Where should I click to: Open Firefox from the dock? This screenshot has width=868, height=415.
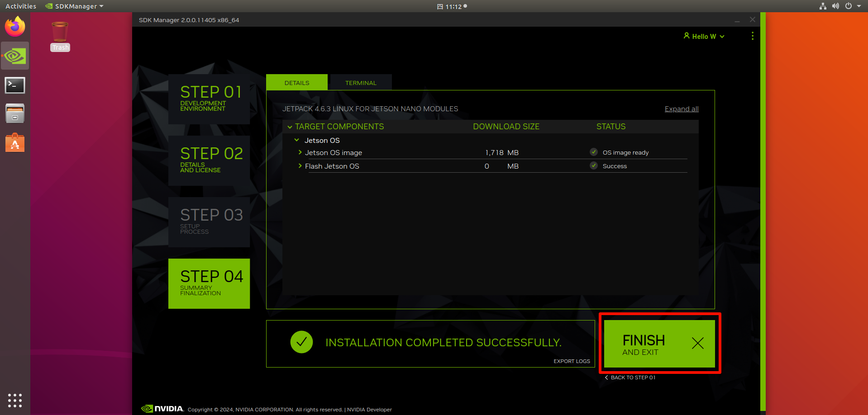tap(15, 27)
